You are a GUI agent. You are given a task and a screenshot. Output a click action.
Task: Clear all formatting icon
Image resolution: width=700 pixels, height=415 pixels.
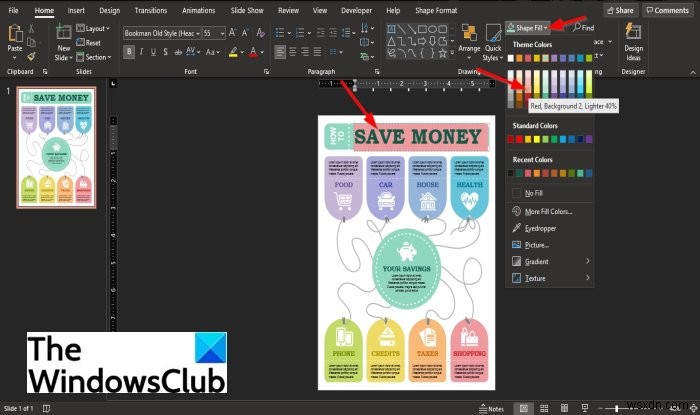[x=261, y=33]
